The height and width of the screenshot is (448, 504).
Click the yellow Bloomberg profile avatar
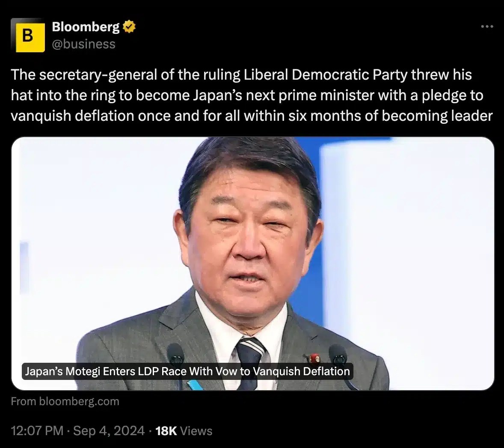tap(28, 35)
